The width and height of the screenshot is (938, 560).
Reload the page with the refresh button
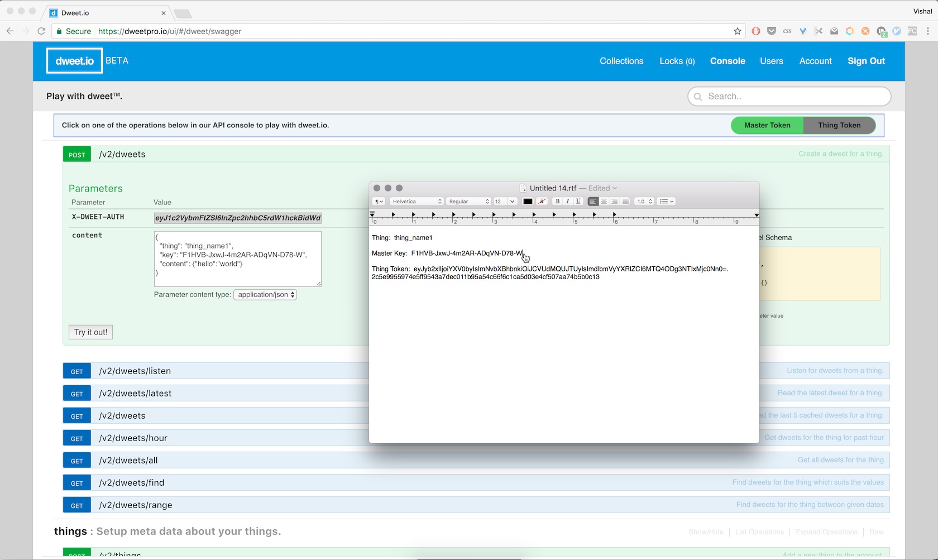point(41,31)
